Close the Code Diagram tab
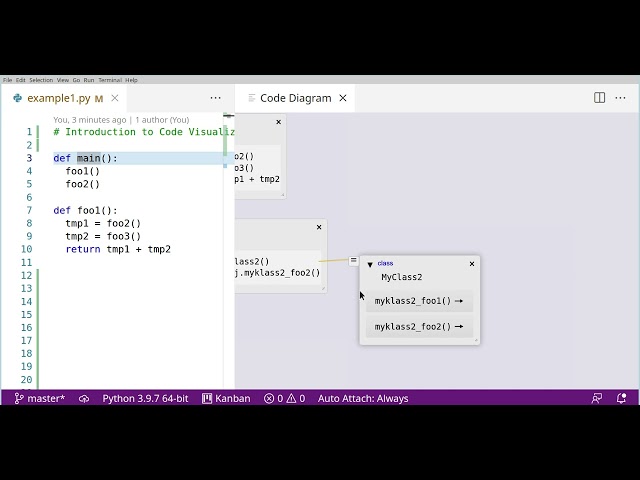 [343, 98]
